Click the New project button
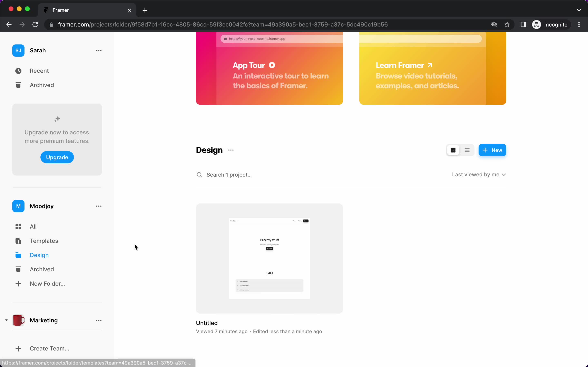The height and width of the screenshot is (367, 588). click(x=492, y=150)
